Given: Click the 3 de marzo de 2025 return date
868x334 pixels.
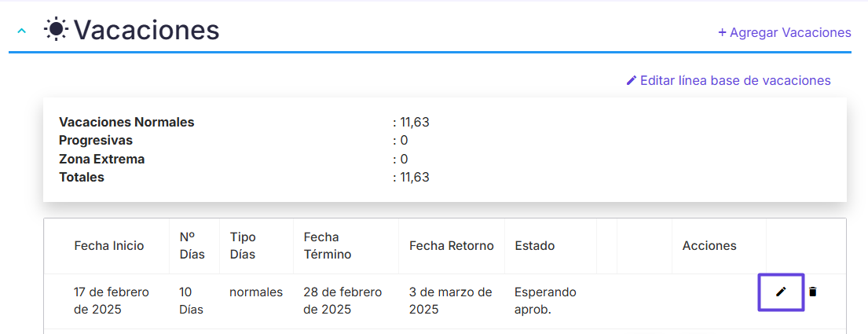Looking at the screenshot, I should pyautogui.click(x=451, y=300).
